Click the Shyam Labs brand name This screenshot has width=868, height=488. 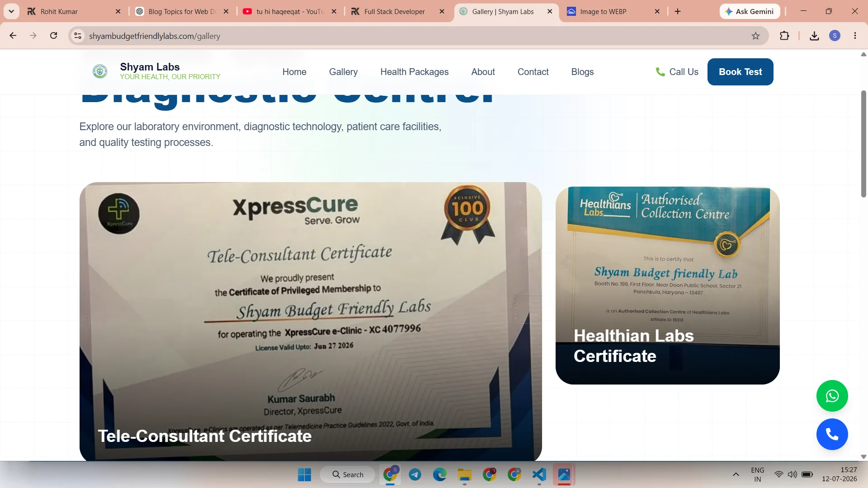click(150, 67)
